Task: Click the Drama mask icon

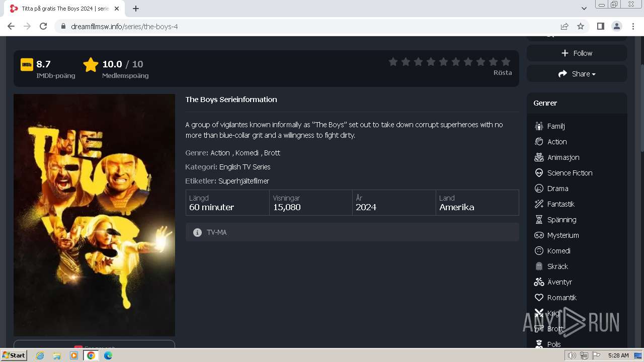Action: tap(539, 189)
